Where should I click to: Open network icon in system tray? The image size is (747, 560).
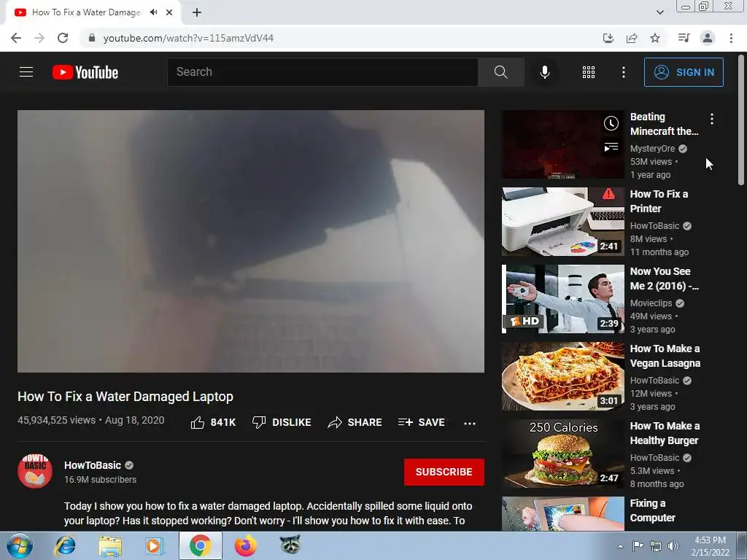click(x=656, y=546)
